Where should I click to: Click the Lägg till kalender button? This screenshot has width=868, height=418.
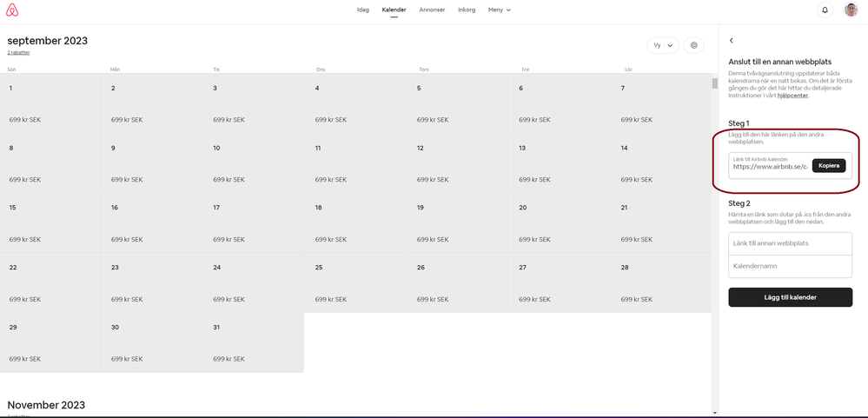[790, 297]
